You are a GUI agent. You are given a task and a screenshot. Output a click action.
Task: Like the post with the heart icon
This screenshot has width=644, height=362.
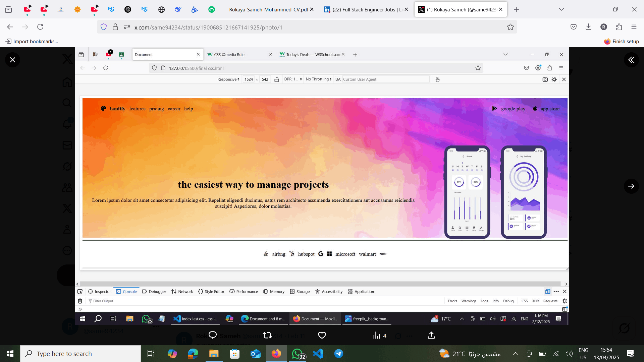pos(322,335)
